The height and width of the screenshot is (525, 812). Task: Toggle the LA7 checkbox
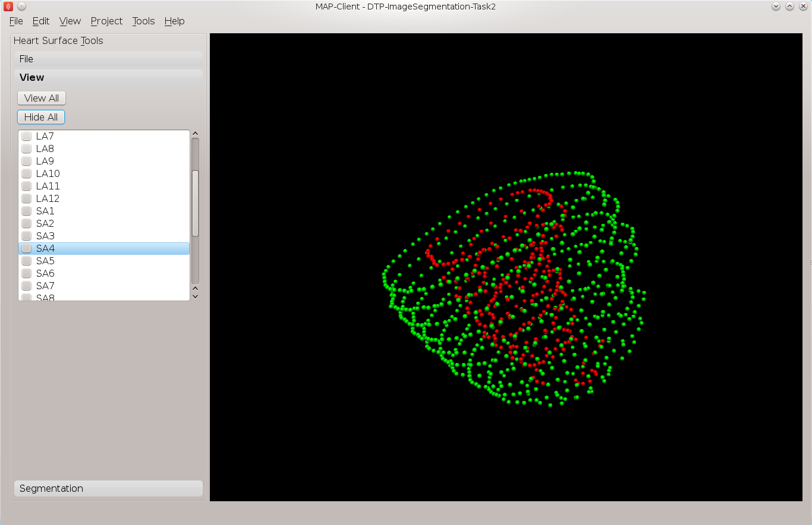pyautogui.click(x=26, y=136)
